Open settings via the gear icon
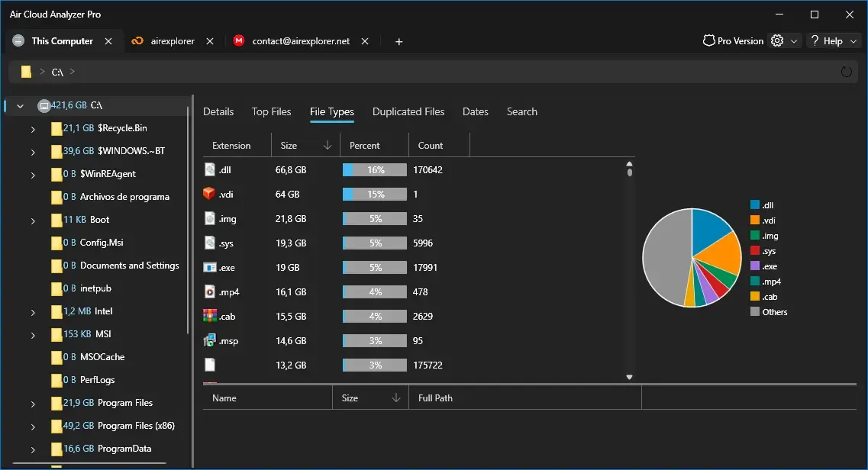This screenshot has width=868, height=470. click(x=777, y=41)
